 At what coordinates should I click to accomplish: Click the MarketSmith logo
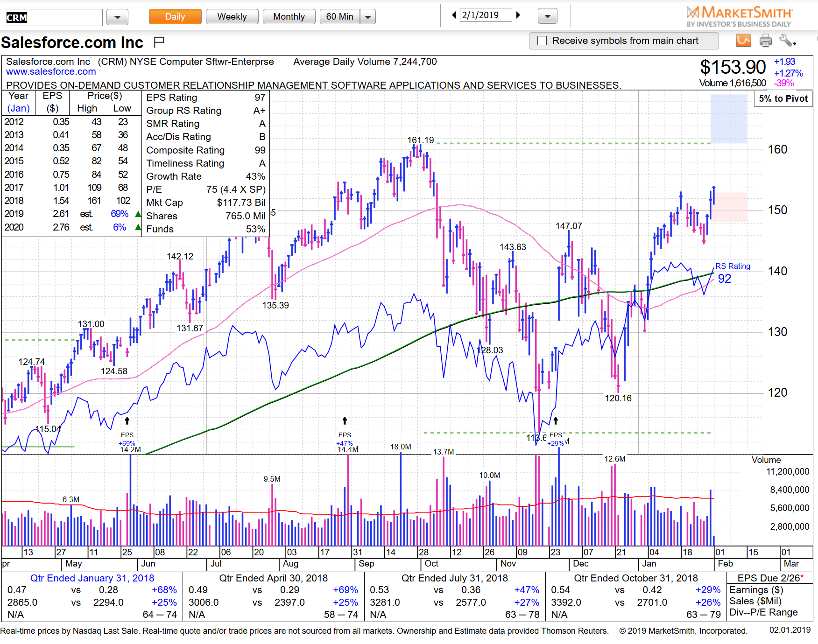(739, 16)
